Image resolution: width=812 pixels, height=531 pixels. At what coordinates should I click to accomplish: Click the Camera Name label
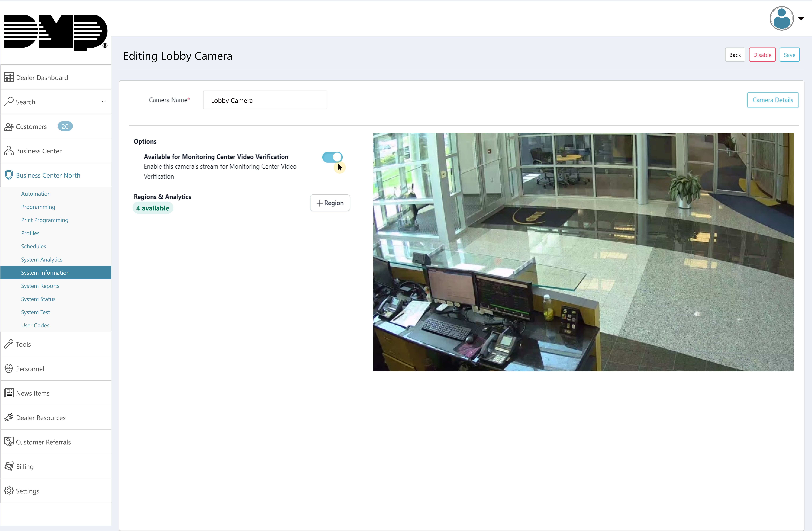tap(169, 100)
